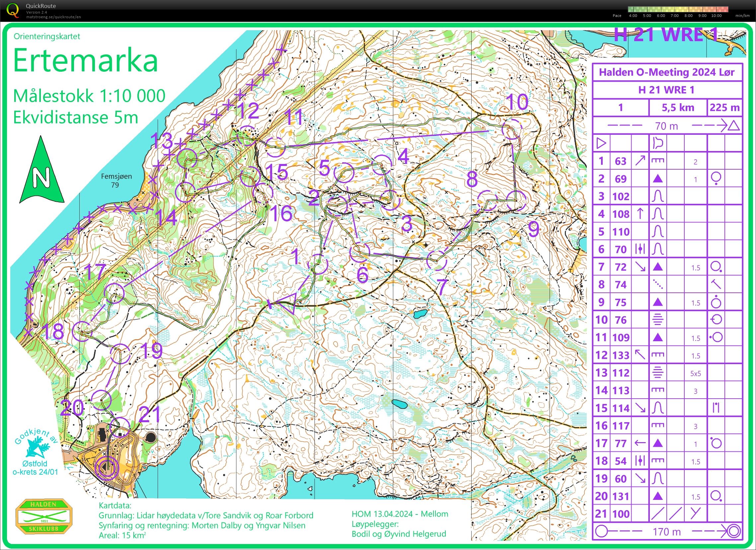Select control circle 20 on the map
756x550 pixels.
coord(101,399)
